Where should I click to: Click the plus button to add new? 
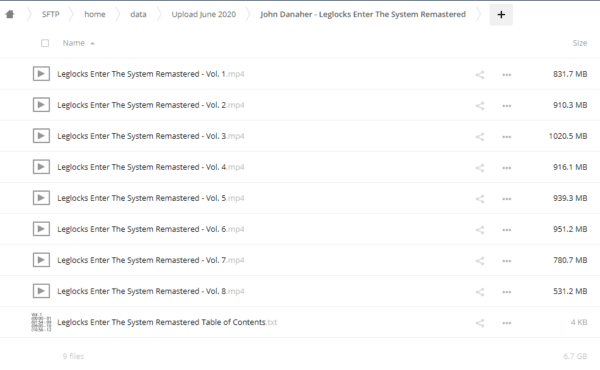501,15
